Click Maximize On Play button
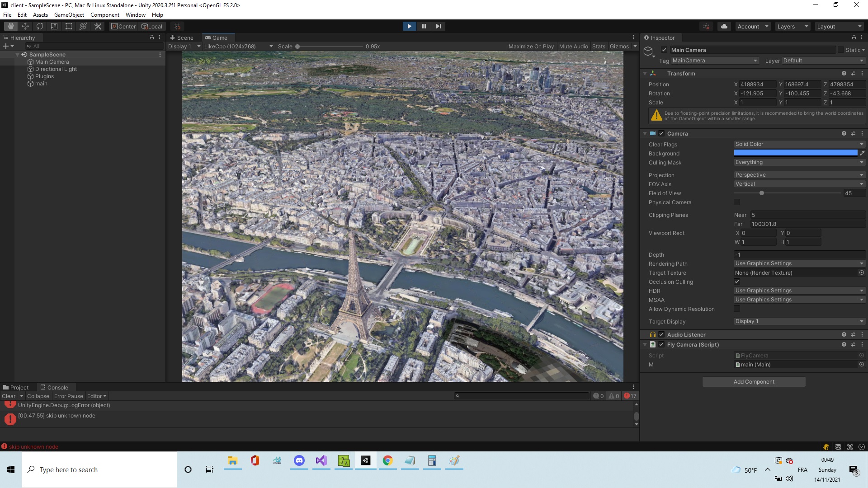868x488 pixels. tap(531, 47)
